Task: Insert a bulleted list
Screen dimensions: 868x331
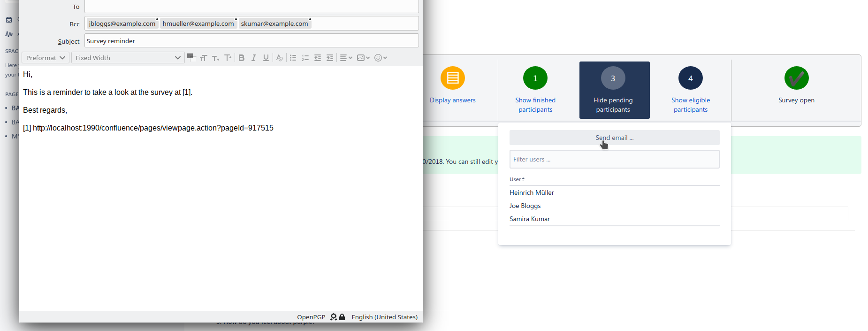Action: (293, 58)
